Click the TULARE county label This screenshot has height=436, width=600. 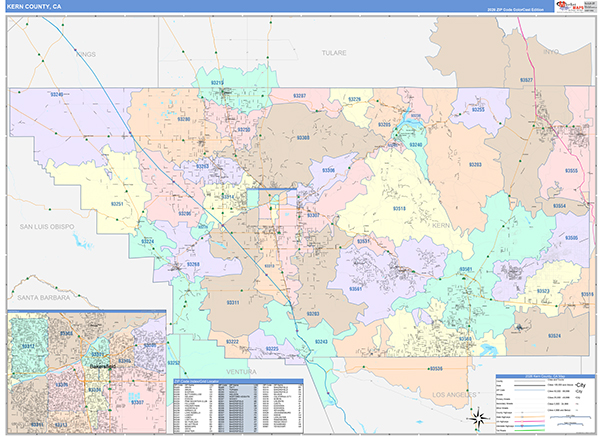point(334,53)
